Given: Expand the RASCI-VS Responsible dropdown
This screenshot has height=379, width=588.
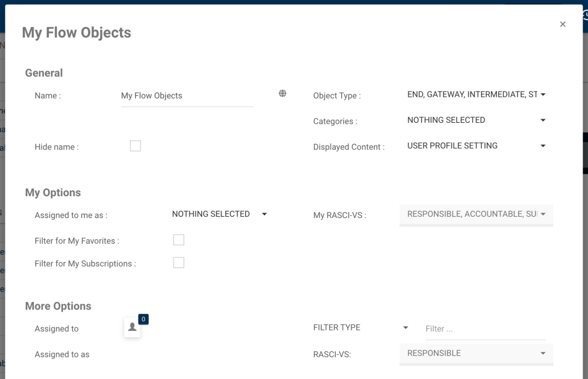Looking at the screenshot, I should tap(476, 354).
